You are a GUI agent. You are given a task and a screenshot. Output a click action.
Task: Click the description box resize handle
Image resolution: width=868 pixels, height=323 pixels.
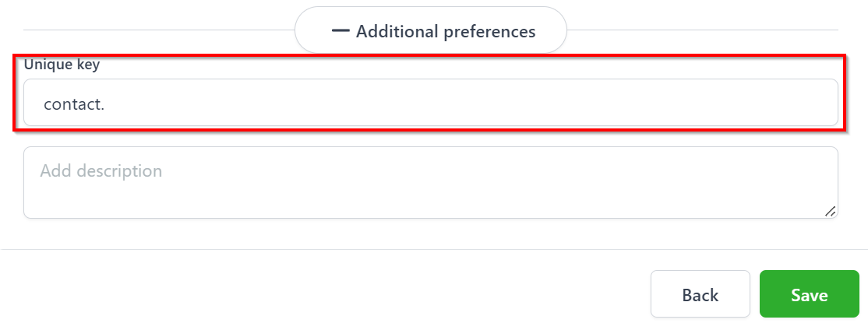click(x=830, y=210)
